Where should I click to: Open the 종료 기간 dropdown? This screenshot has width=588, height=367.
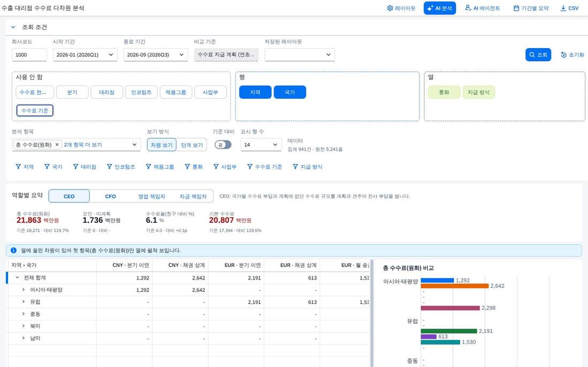pos(156,54)
